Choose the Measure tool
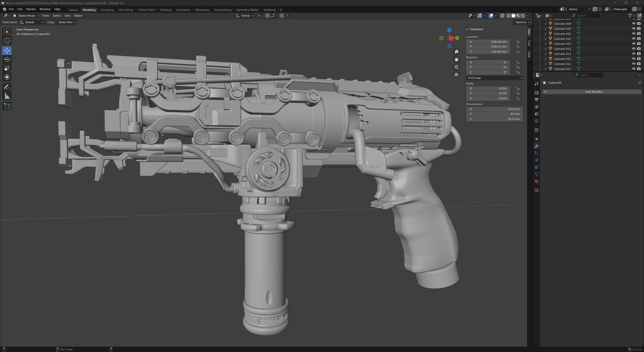 point(7,96)
